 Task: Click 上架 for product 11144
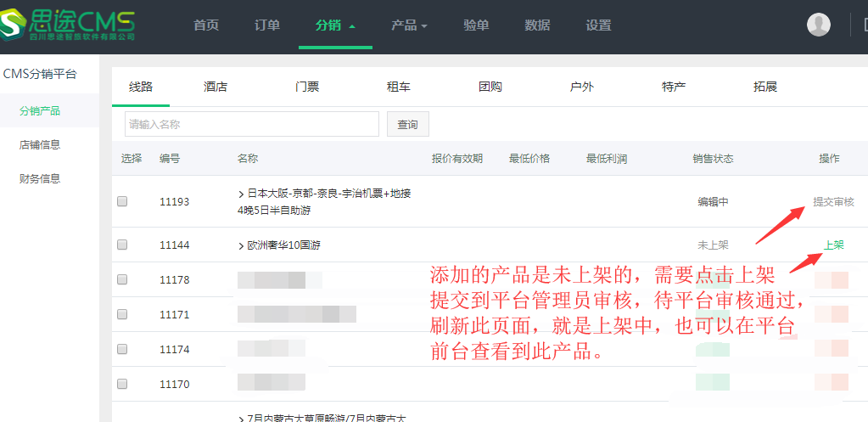[x=833, y=245]
